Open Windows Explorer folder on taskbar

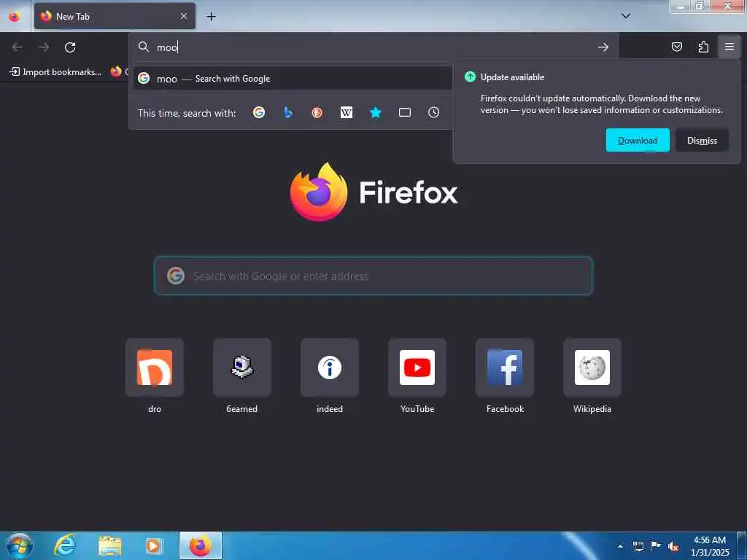click(x=110, y=545)
